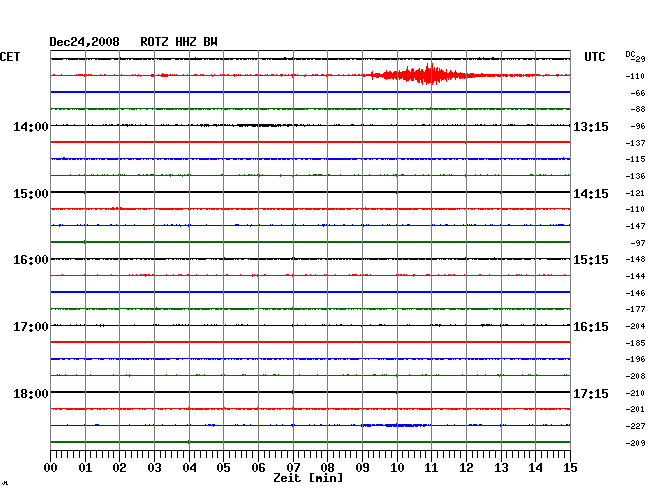Click the station label ROTZ HHZ BW
The image size is (650, 494).
point(179,42)
